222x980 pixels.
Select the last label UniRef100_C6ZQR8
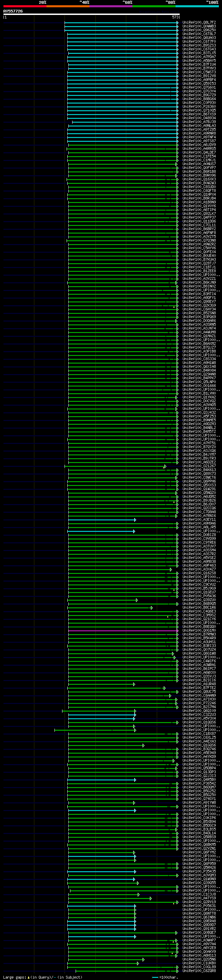click(x=199, y=971)
